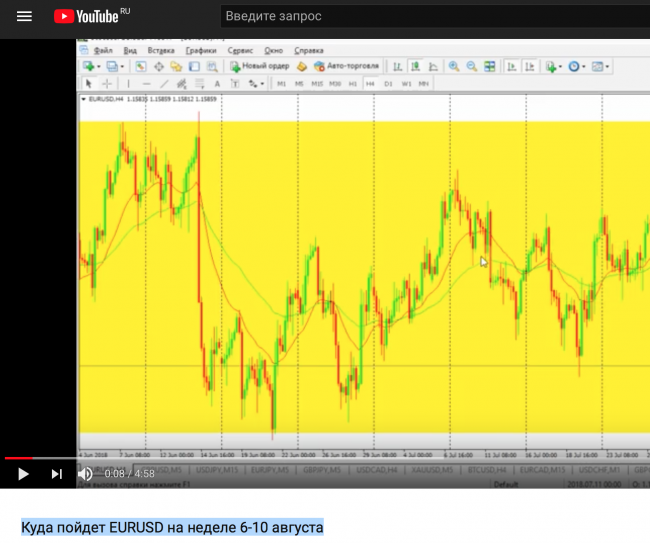Skip to the next video
Viewport: 650px width, 543px height.
tap(57, 474)
